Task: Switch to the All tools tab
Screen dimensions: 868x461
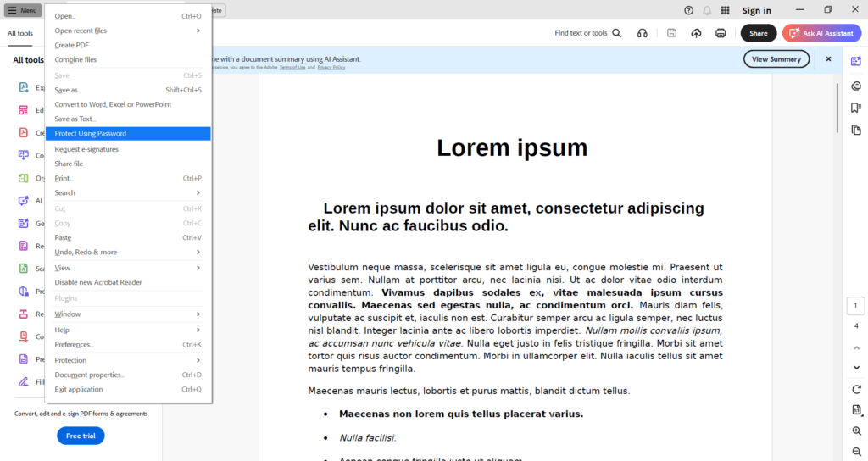Action: click(20, 33)
